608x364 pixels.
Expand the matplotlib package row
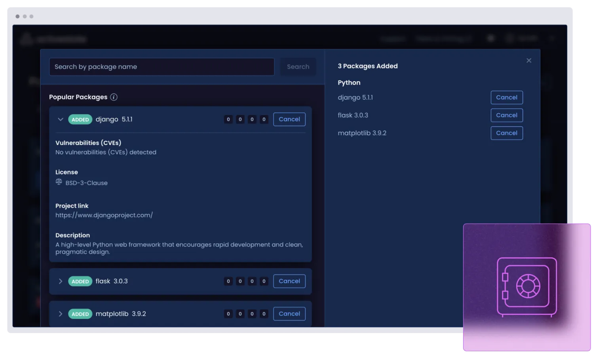point(61,314)
